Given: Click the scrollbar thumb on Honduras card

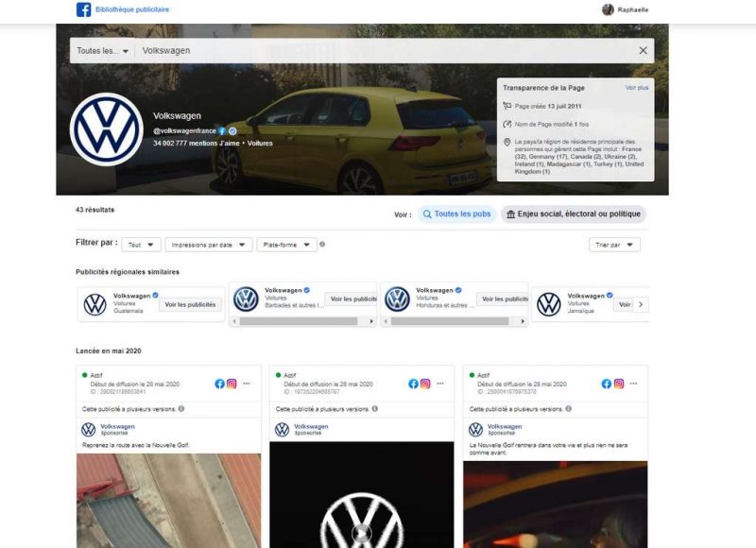Looking at the screenshot, I should coord(450,321).
